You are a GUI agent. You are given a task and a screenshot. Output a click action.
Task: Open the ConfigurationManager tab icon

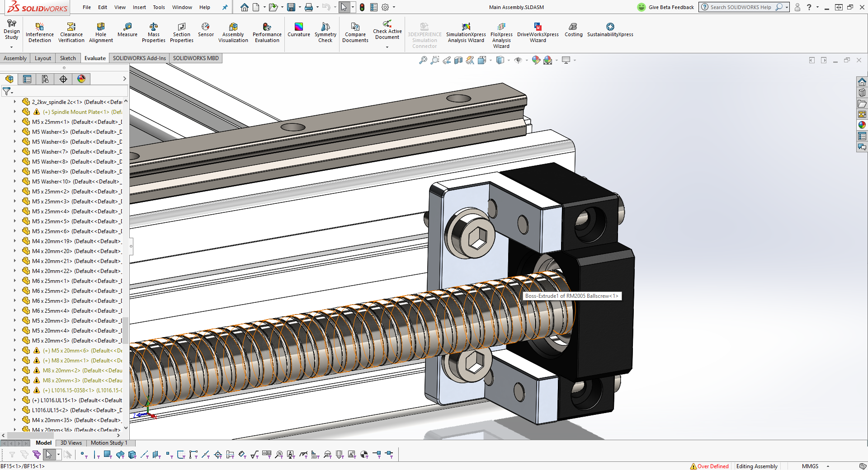pyautogui.click(x=45, y=79)
